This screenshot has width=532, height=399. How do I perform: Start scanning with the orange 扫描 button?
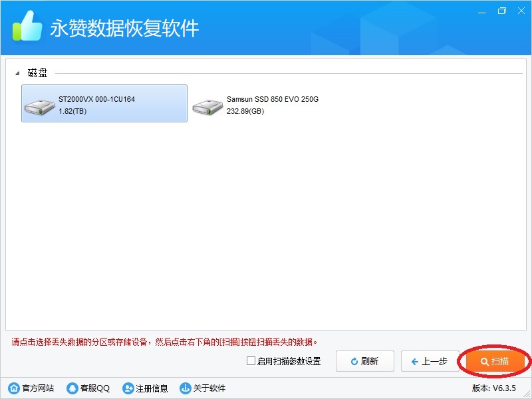tap(495, 361)
